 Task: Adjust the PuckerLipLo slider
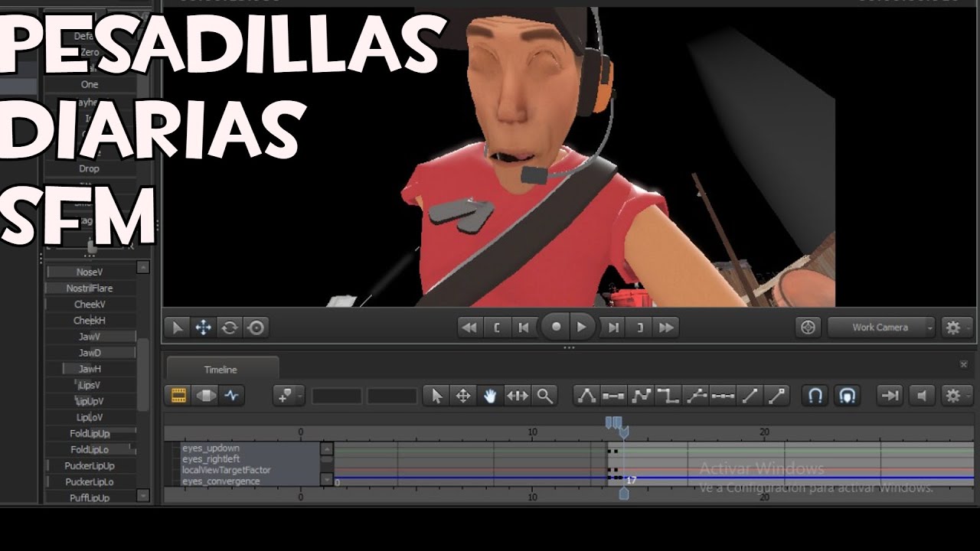coord(90,482)
